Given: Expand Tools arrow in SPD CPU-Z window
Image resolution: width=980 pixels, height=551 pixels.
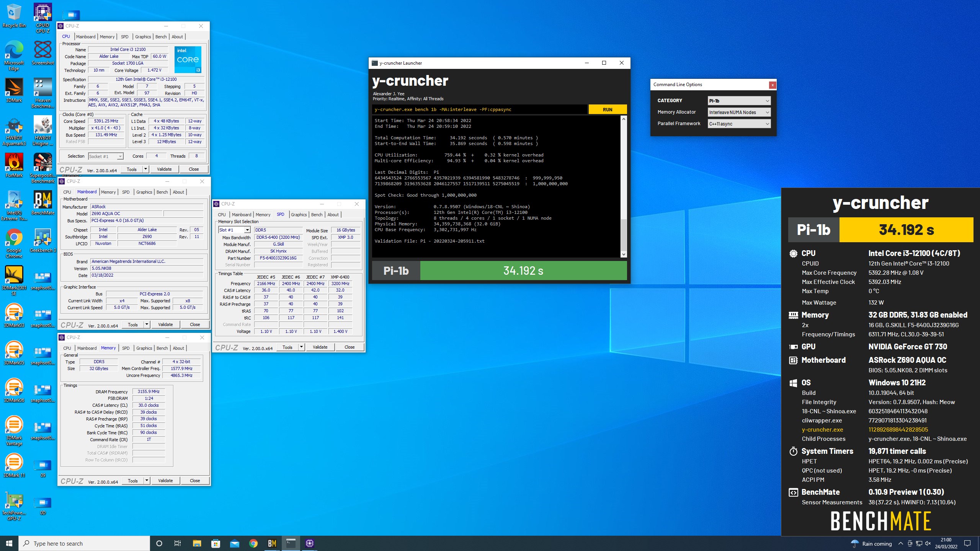Looking at the screenshot, I should click(301, 347).
